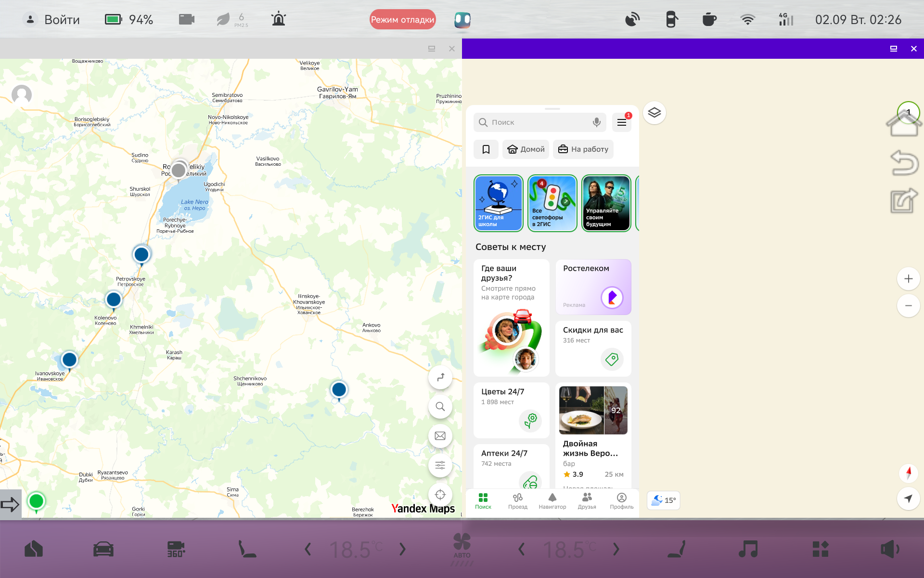924x578 pixels.
Task: Select the grey map pin near Rostov Velikiy
Action: click(179, 171)
